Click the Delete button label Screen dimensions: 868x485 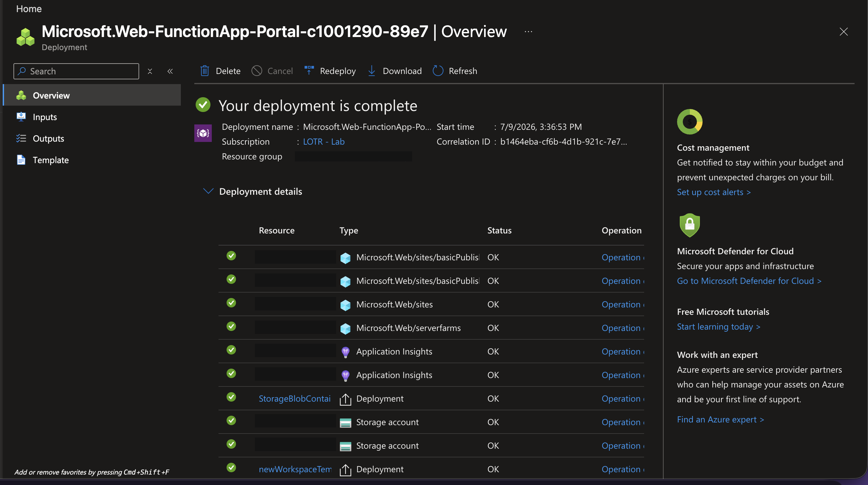pos(228,71)
